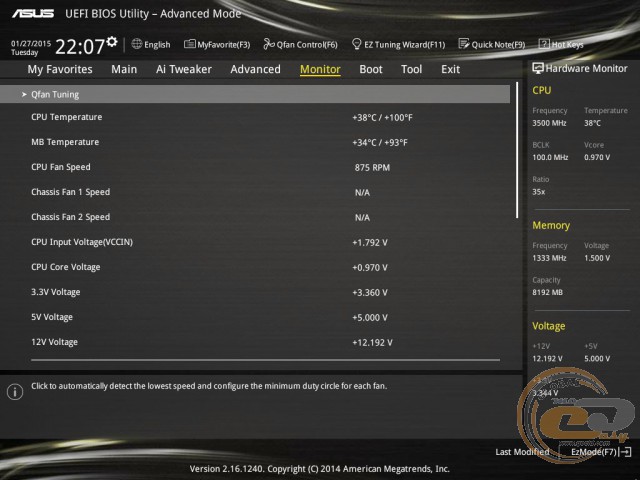Viewport: 640px width, 480px height.
Task: Click the 1333 MHz memory frequency
Action: pos(549,258)
